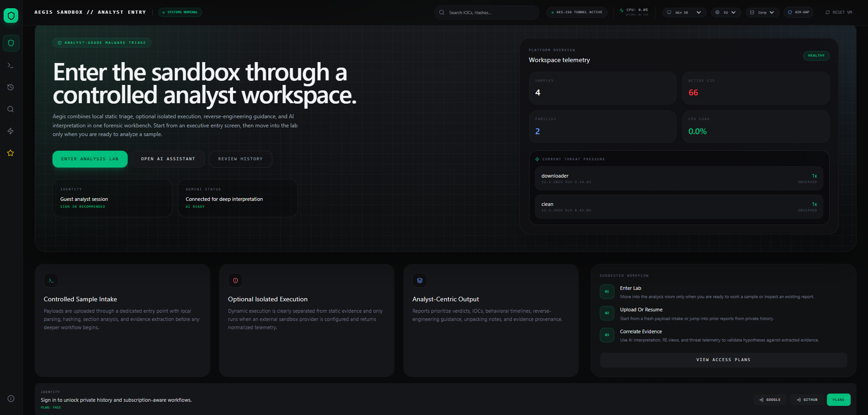
Task: Click the Analyst-Centric Output heading
Action: point(446,299)
